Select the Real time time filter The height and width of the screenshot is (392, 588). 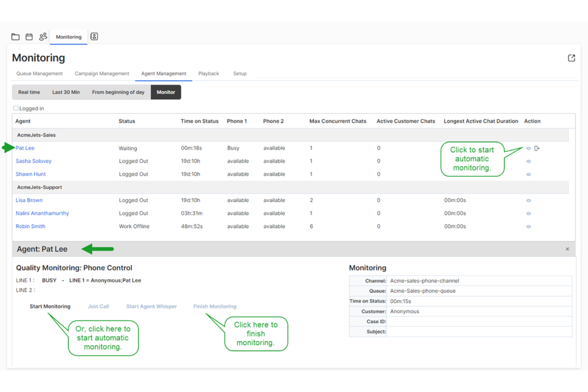28,92
